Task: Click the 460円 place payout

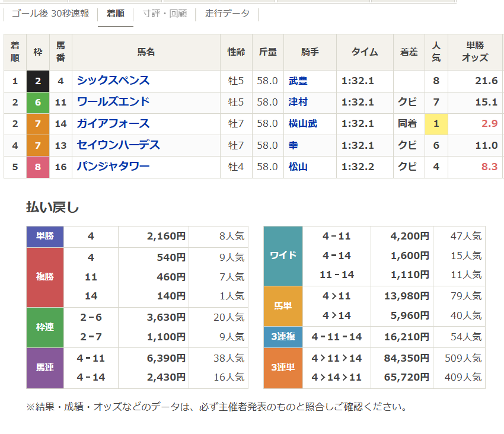Action: click(x=171, y=277)
